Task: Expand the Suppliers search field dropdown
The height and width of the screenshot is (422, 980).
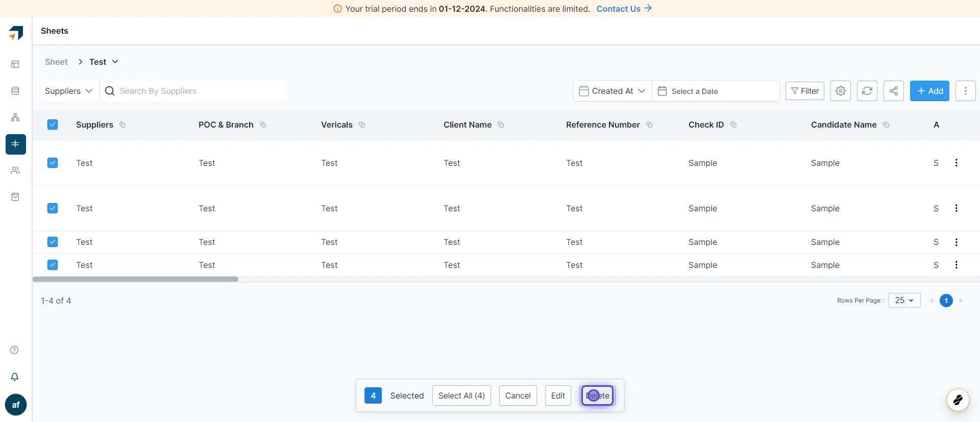Action: pos(69,91)
